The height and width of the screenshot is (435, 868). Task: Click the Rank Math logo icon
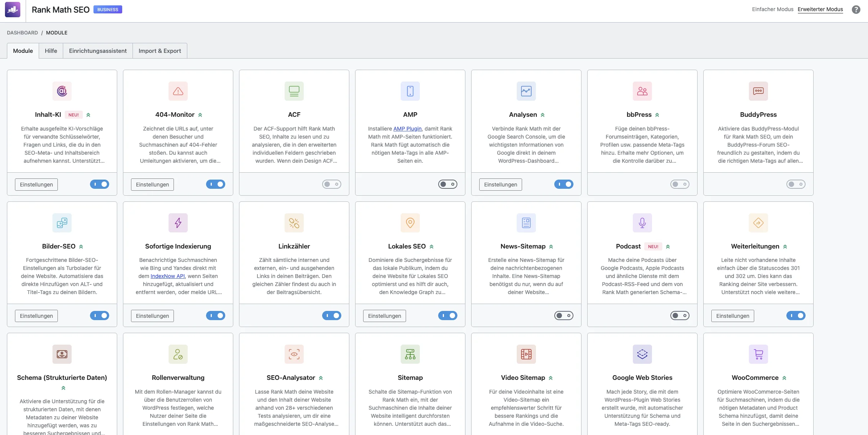click(x=13, y=10)
